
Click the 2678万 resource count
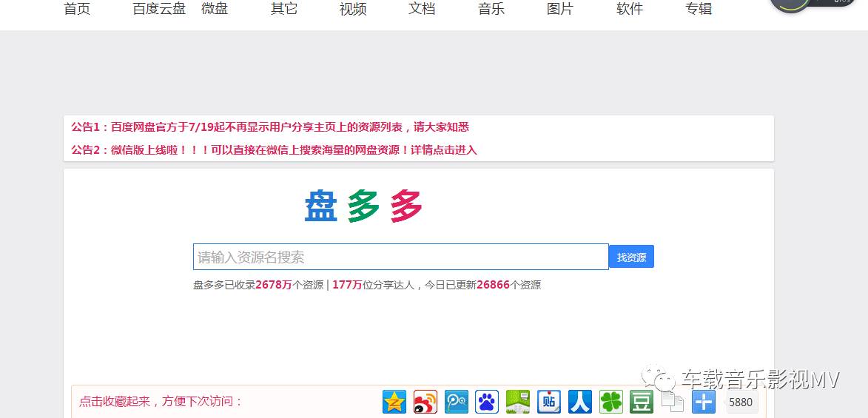(x=274, y=285)
